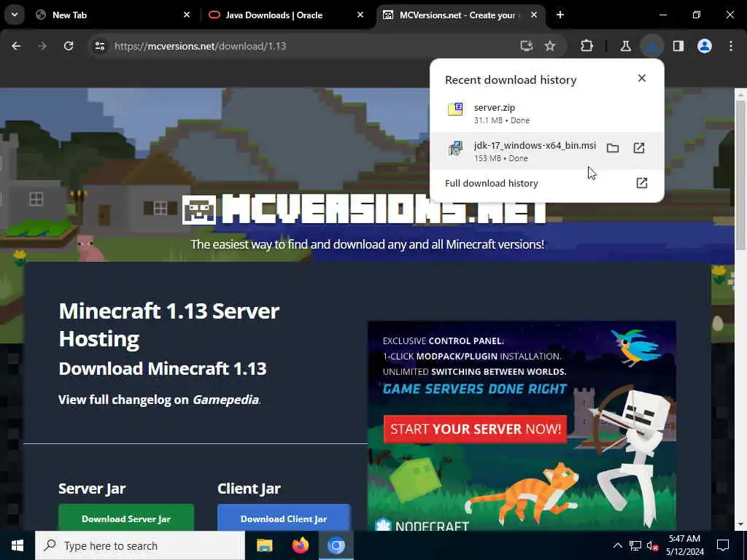
Task: Open the side panel icon
Action: 678,46
